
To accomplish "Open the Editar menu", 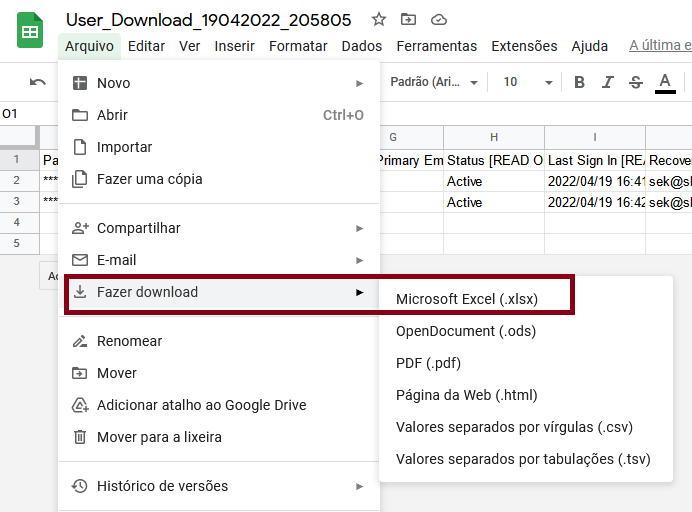I will pos(146,46).
